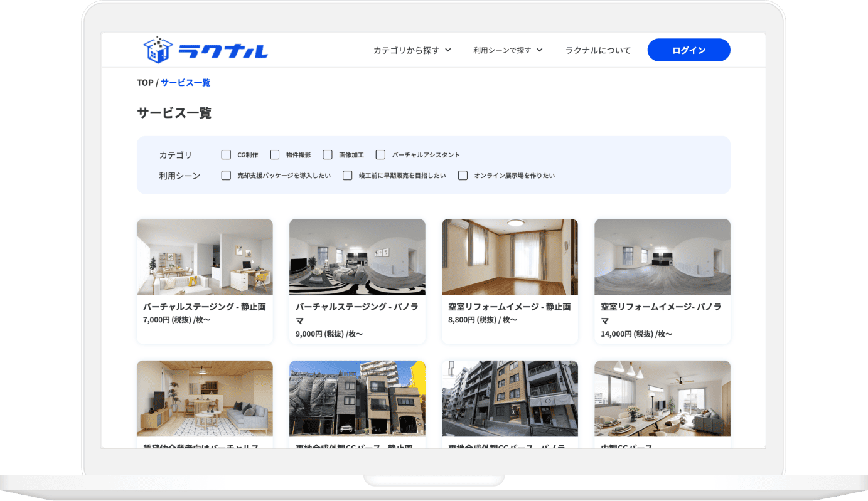
Task: Open the バーチャルステージング - 静止画 thumbnail
Action: click(205, 257)
